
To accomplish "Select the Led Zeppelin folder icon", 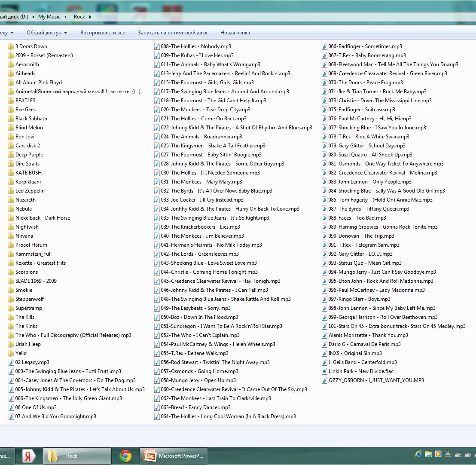I will pyautogui.click(x=11, y=191).
